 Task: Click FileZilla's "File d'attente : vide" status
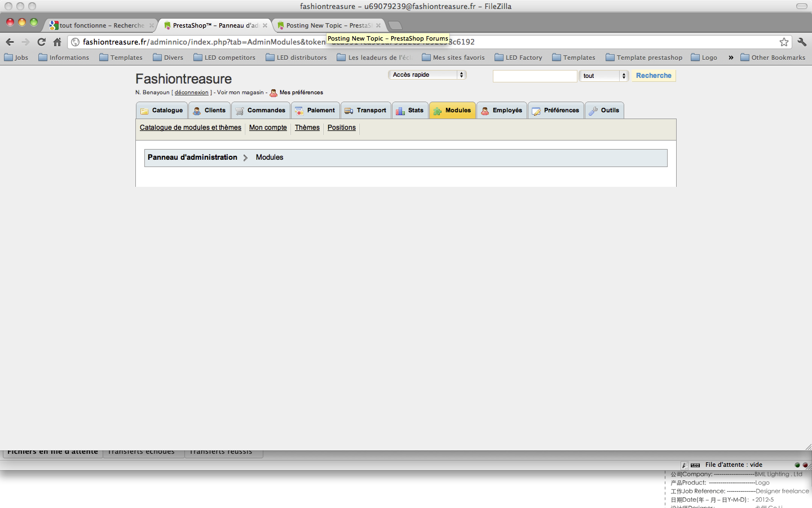click(734, 465)
